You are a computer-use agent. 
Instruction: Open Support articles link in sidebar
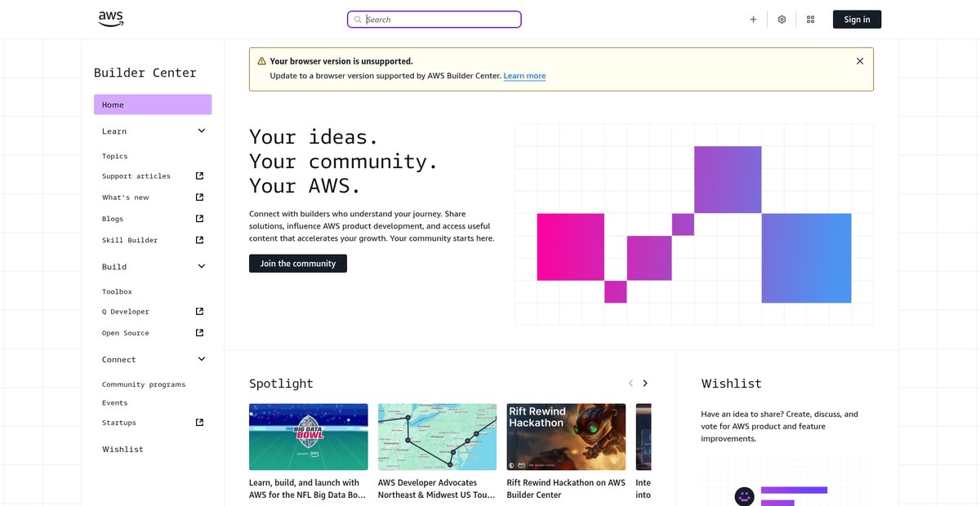coord(136,176)
